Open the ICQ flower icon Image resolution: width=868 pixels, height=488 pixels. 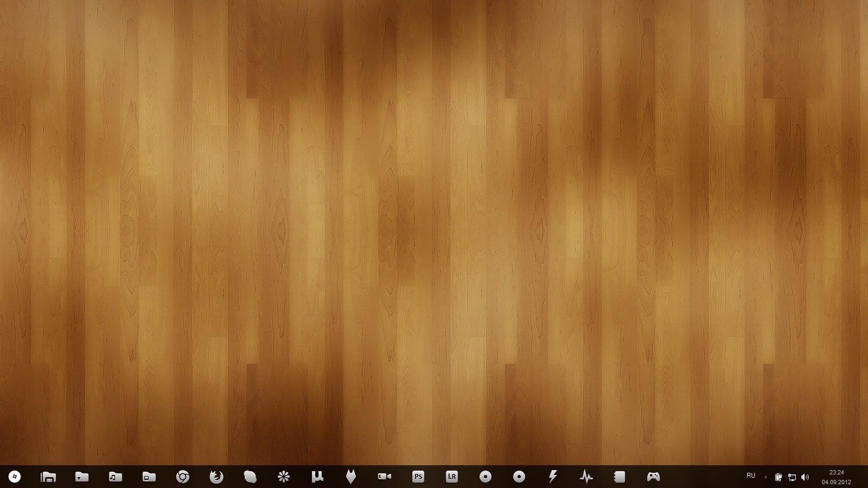(284, 477)
